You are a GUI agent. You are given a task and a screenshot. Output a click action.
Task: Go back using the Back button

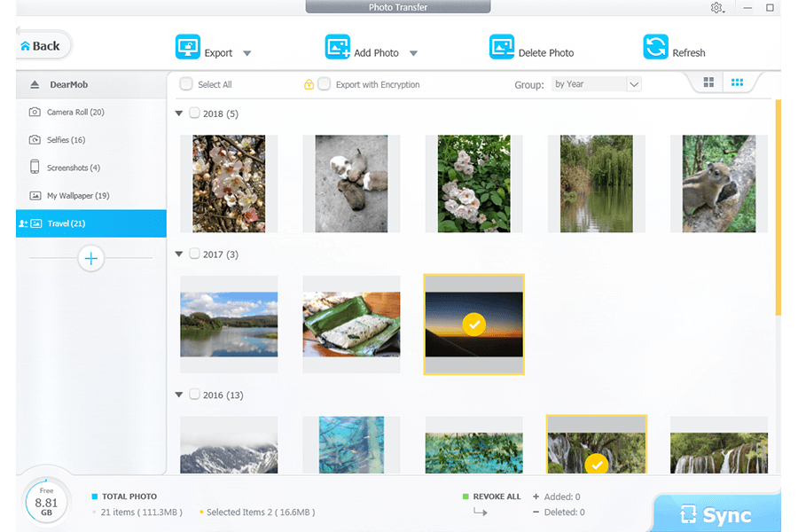pyautogui.click(x=42, y=46)
